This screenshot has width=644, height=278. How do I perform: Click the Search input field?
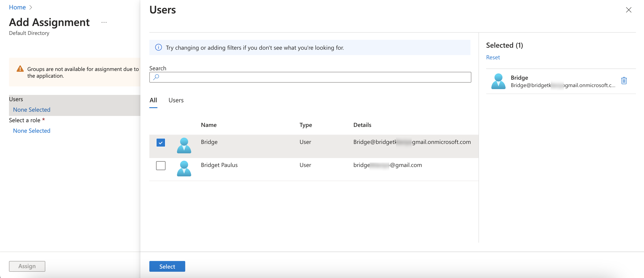[310, 77]
